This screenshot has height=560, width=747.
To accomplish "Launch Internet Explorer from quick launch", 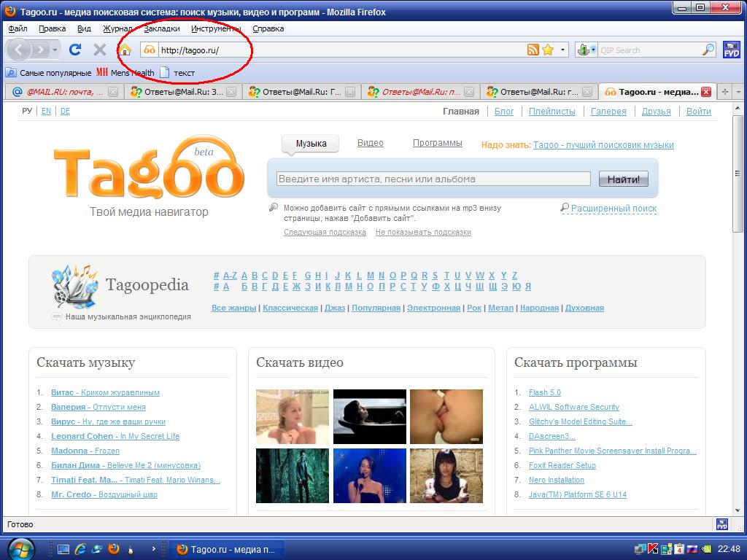I will click(80, 549).
